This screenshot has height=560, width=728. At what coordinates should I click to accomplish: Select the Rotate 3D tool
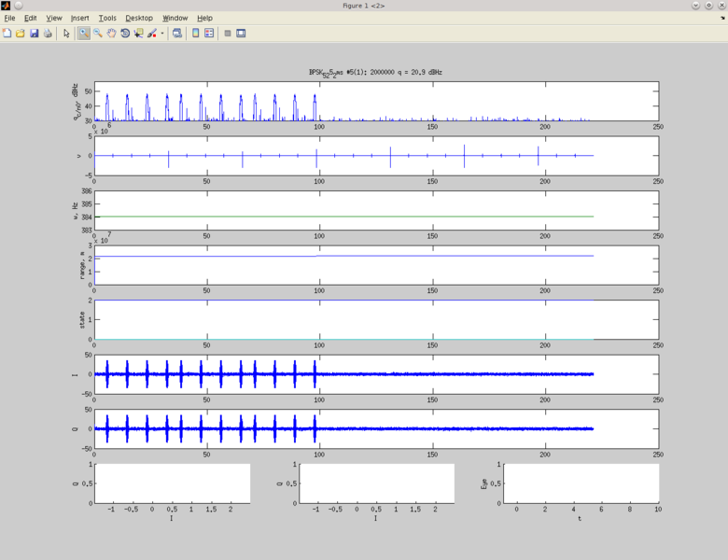[125, 34]
